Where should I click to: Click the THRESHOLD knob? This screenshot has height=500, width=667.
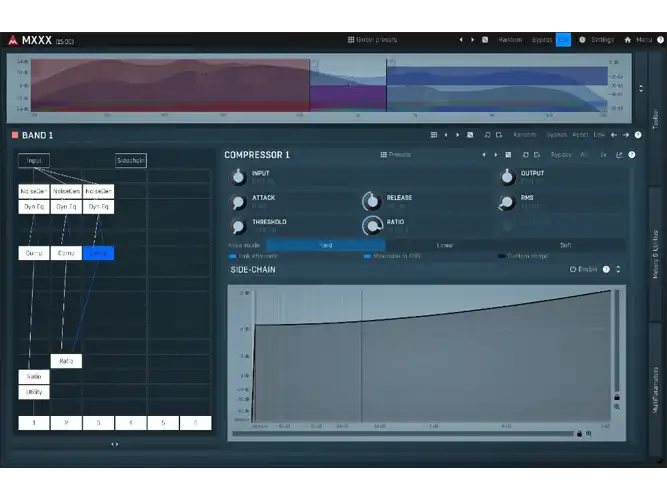pos(238,226)
